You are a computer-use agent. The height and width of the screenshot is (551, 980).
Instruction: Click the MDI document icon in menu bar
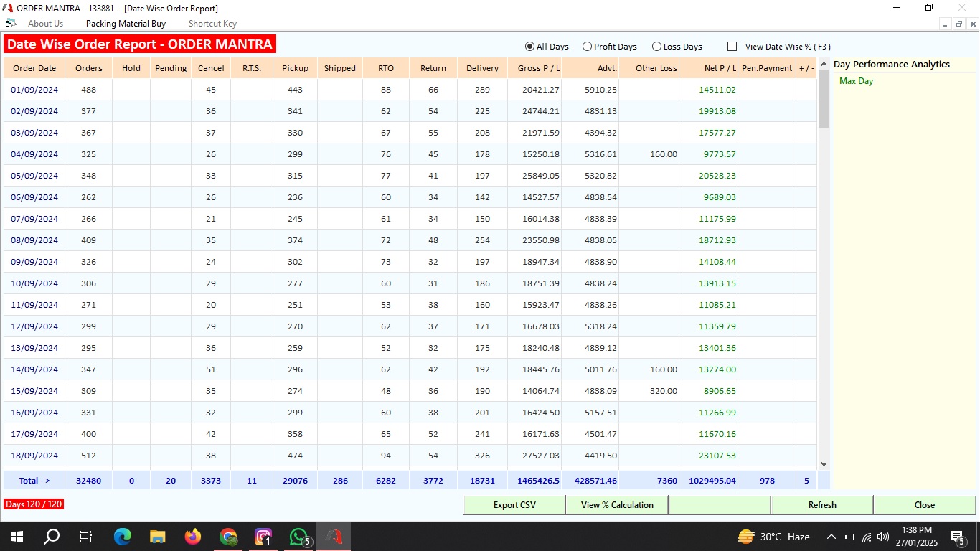click(x=10, y=24)
